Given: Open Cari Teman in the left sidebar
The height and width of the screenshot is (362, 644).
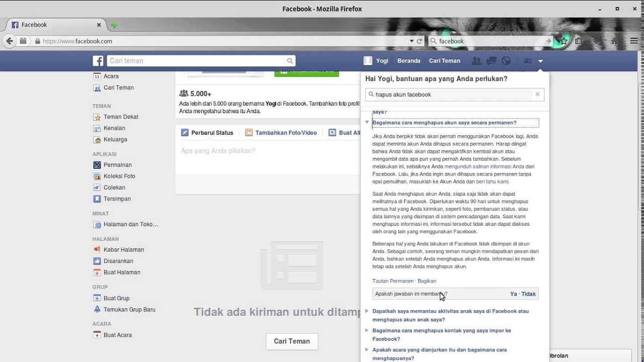Looking at the screenshot, I should click(x=119, y=87).
